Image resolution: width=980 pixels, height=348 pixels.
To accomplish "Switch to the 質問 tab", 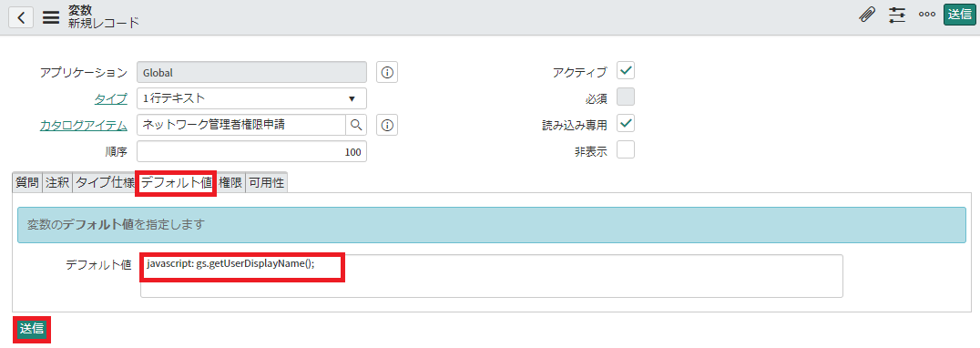I will coord(27,183).
